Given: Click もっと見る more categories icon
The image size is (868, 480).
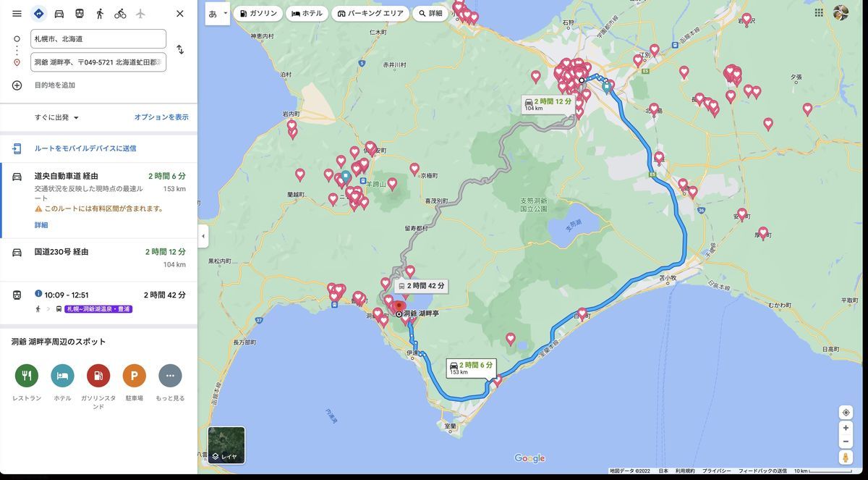Looking at the screenshot, I should pos(170,376).
